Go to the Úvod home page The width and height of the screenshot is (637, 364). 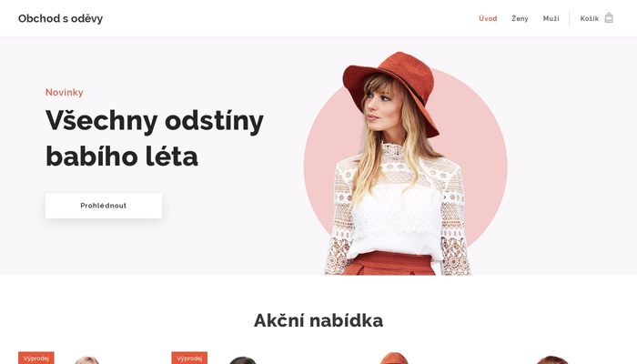pyautogui.click(x=488, y=19)
